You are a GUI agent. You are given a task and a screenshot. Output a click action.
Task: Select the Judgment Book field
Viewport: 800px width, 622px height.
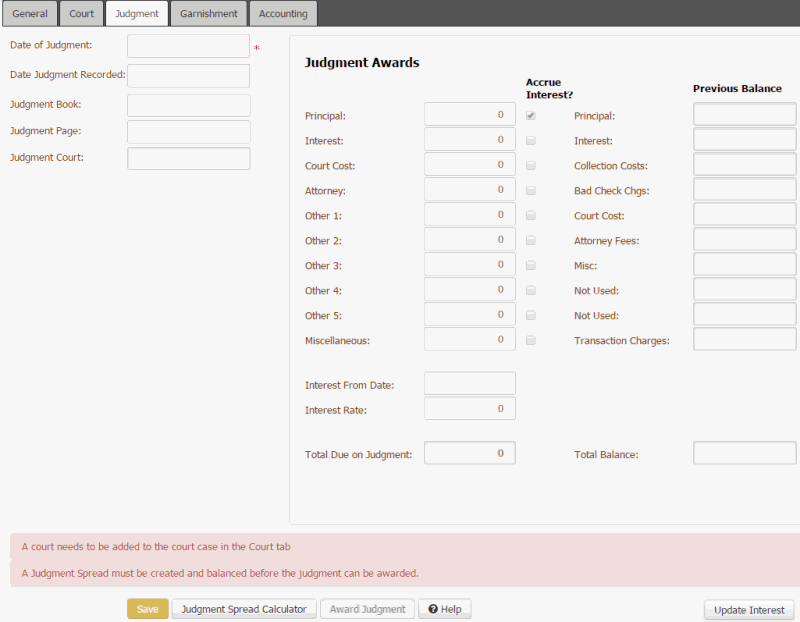[x=188, y=104]
